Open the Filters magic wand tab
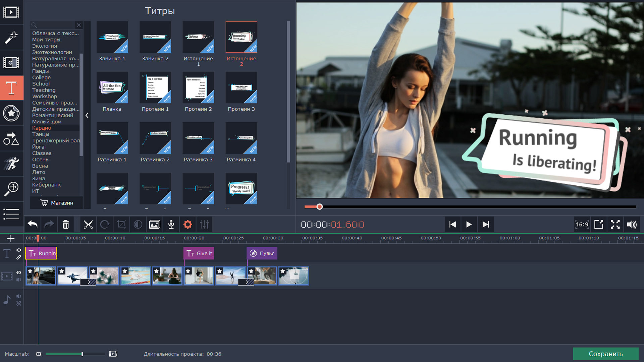This screenshot has width=644, height=362. coord(11,38)
